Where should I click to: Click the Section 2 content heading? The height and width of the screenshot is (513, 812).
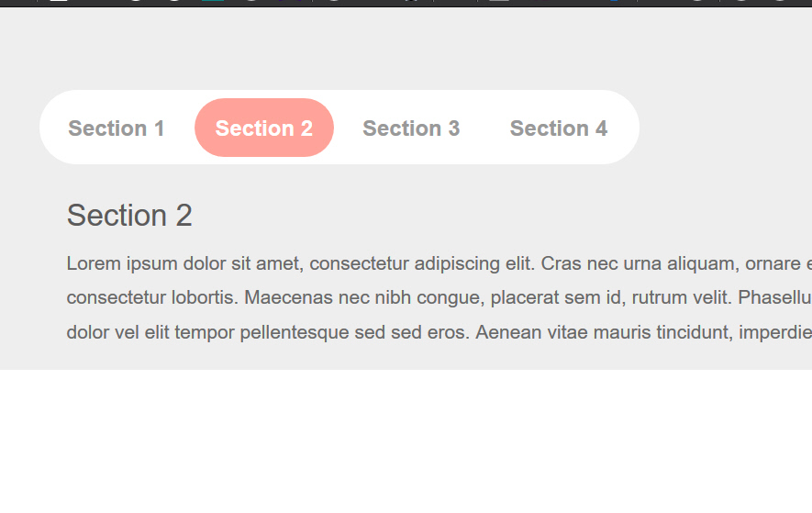129,216
